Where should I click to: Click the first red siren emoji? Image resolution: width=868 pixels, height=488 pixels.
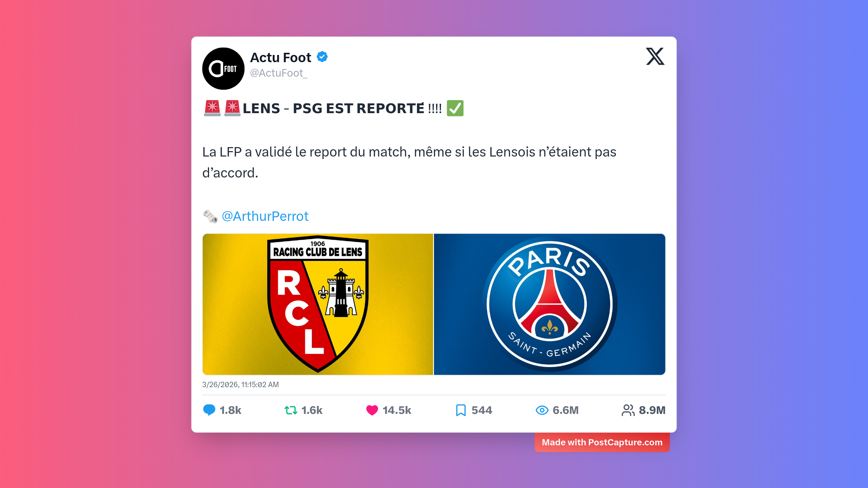pyautogui.click(x=212, y=108)
